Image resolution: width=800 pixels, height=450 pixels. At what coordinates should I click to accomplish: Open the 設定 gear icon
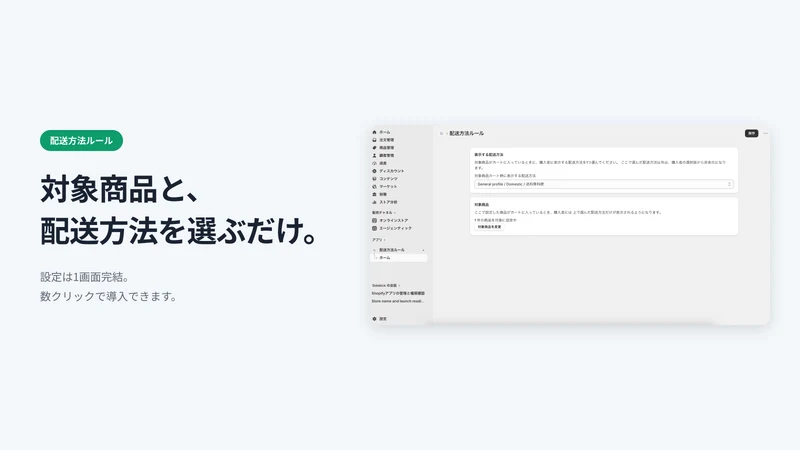[x=374, y=319]
